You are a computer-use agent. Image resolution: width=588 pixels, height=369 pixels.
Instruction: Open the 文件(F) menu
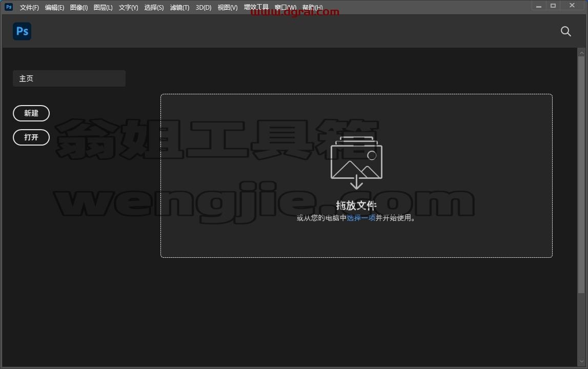pyautogui.click(x=29, y=8)
